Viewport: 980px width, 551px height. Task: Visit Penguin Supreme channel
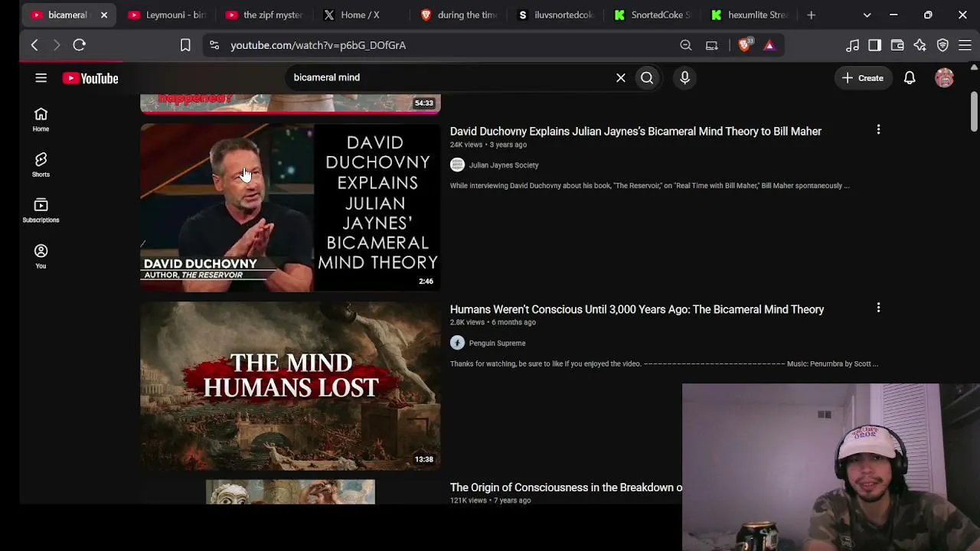[497, 343]
